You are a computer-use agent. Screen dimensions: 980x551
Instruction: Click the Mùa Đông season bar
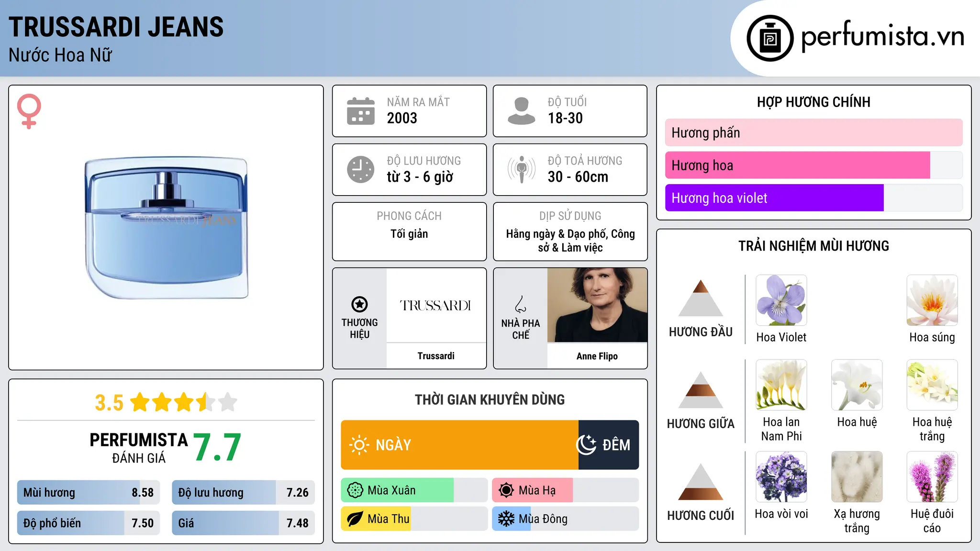coord(566,519)
